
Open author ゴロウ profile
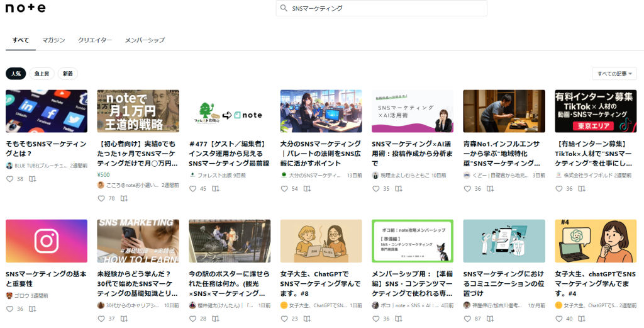point(21,295)
